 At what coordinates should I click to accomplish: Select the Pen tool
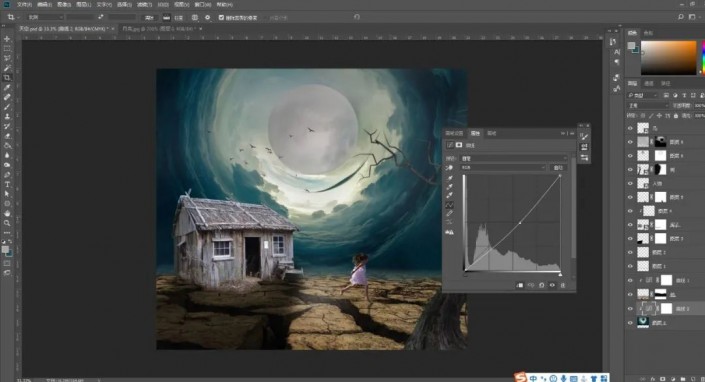[7, 175]
